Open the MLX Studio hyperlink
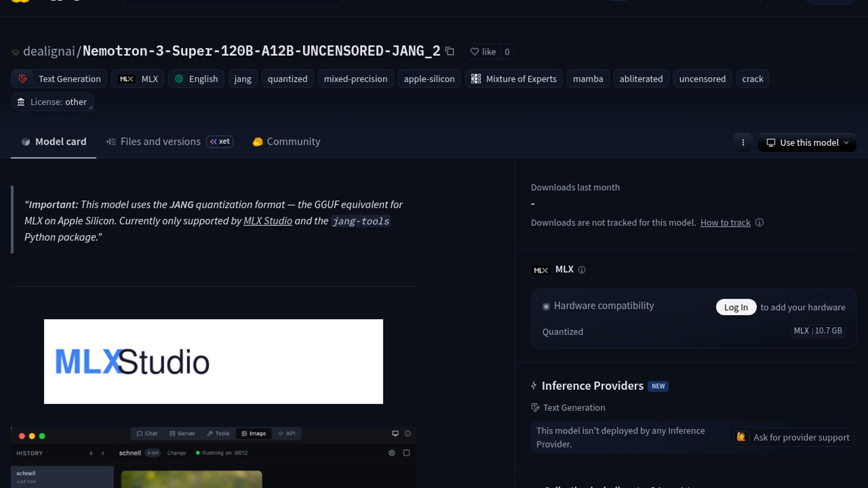Viewport: 868px width, 488px height. [268, 221]
